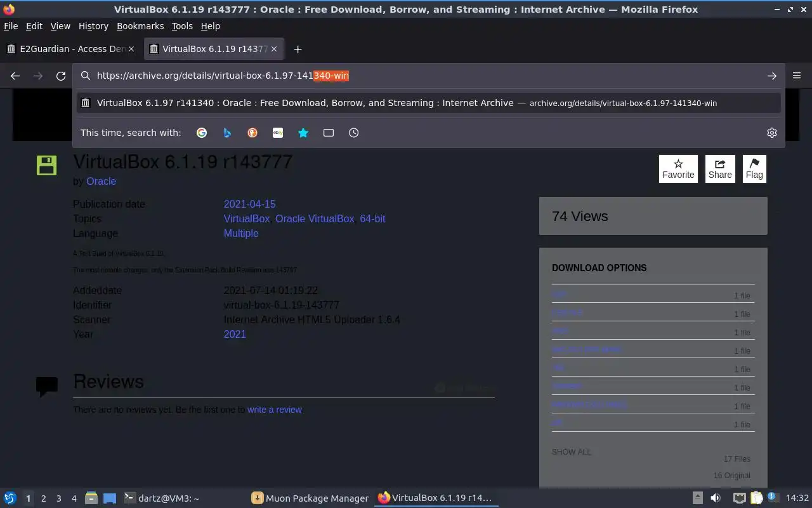Search in History clock icon
Image resolution: width=812 pixels, height=508 pixels.
(x=354, y=133)
